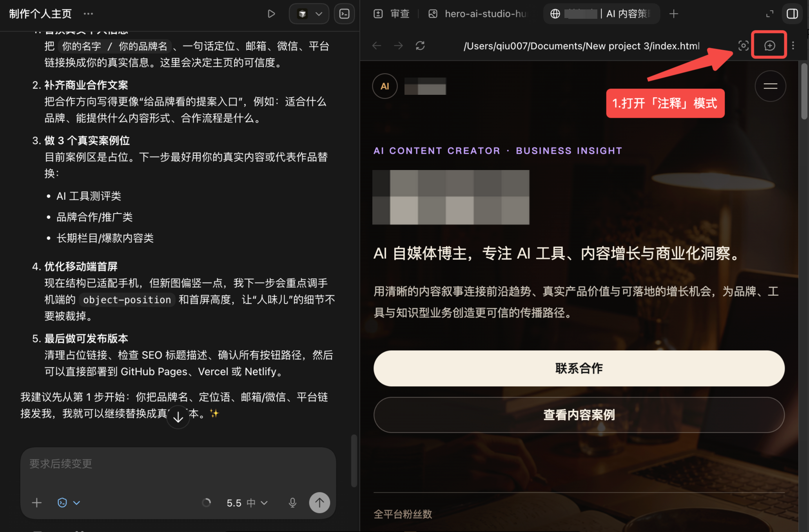Click the screenshot capture icon
The width and height of the screenshot is (809, 532).
[x=743, y=46]
